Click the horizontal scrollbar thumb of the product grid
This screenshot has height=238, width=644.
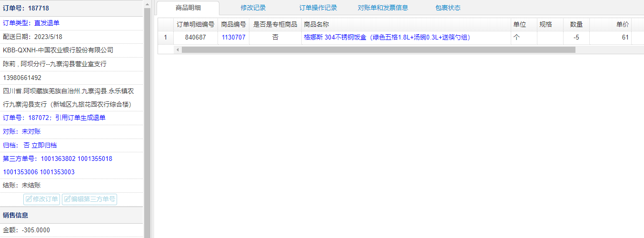pyautogui.click(x=378, y=50)
